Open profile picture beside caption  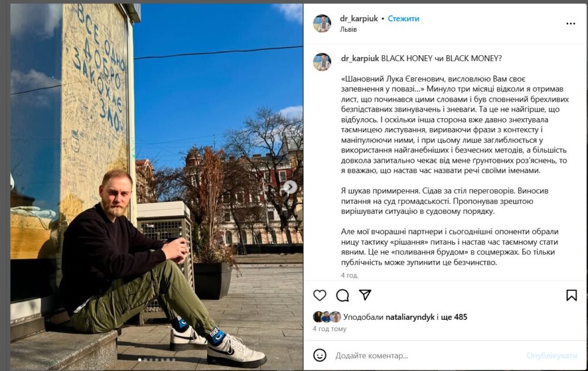322,62
